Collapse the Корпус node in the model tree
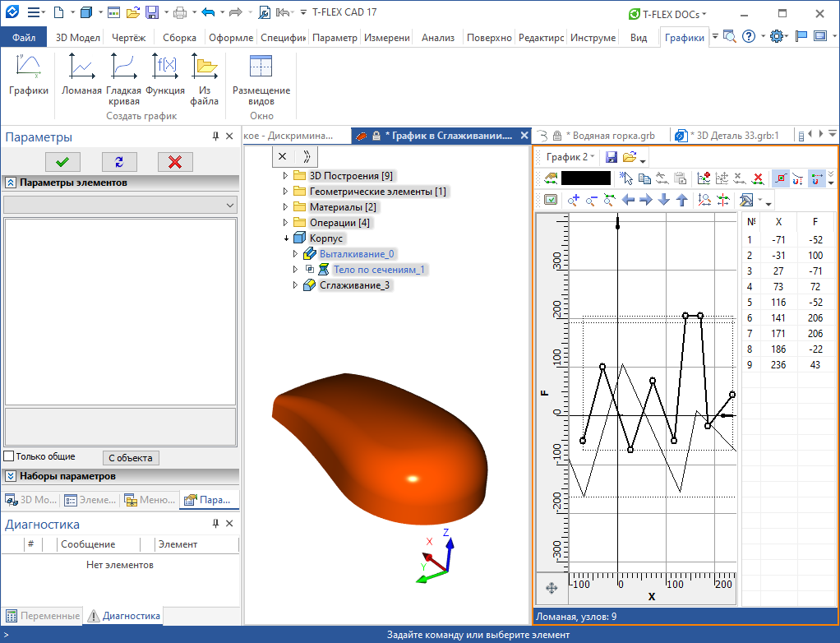Screen dimensions: 840x643 tap(286, 238)
